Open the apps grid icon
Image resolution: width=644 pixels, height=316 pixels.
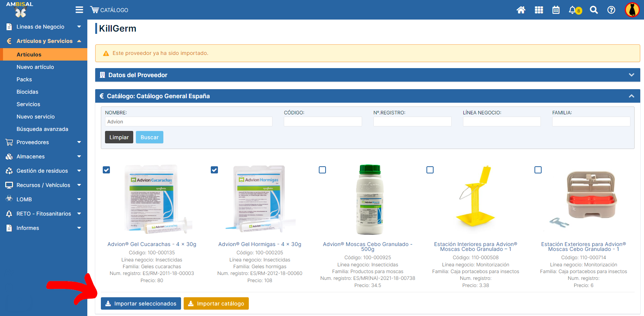(539, 10)
